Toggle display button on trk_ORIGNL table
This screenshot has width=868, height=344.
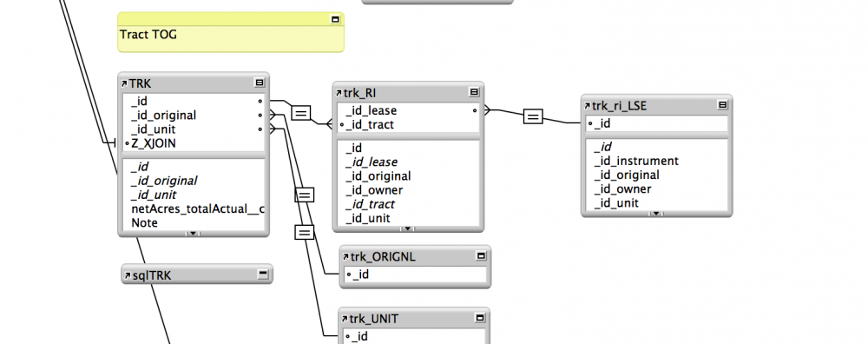coord(481,256)
